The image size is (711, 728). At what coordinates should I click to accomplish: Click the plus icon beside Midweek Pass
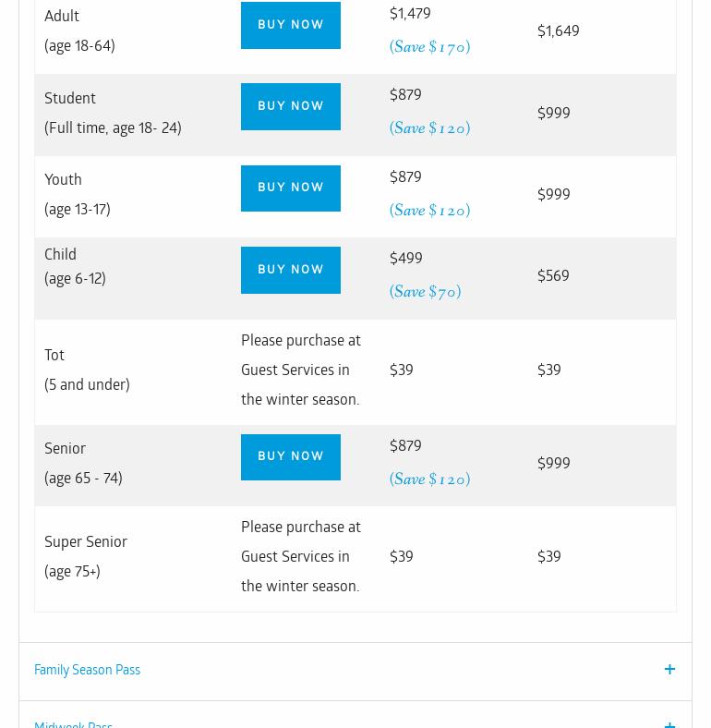[669, 724]
